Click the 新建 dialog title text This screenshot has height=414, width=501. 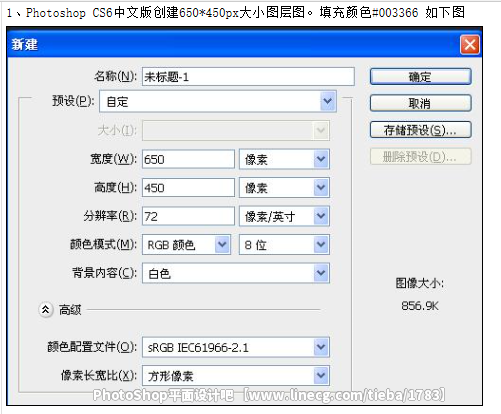click(25, 44)
